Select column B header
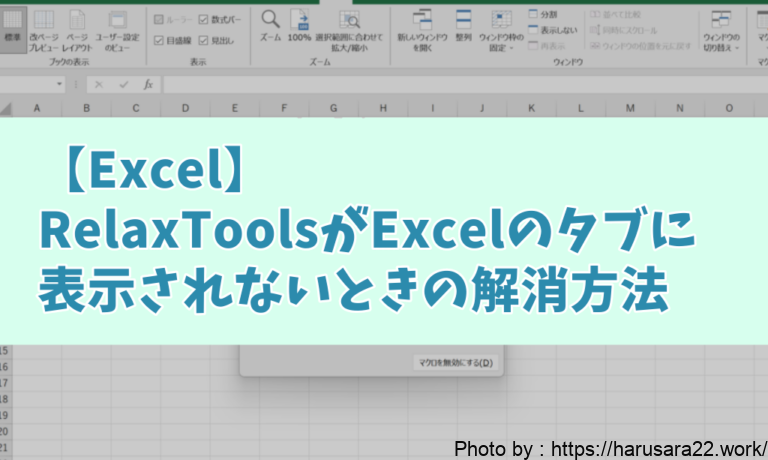 [x=86, y=108]
